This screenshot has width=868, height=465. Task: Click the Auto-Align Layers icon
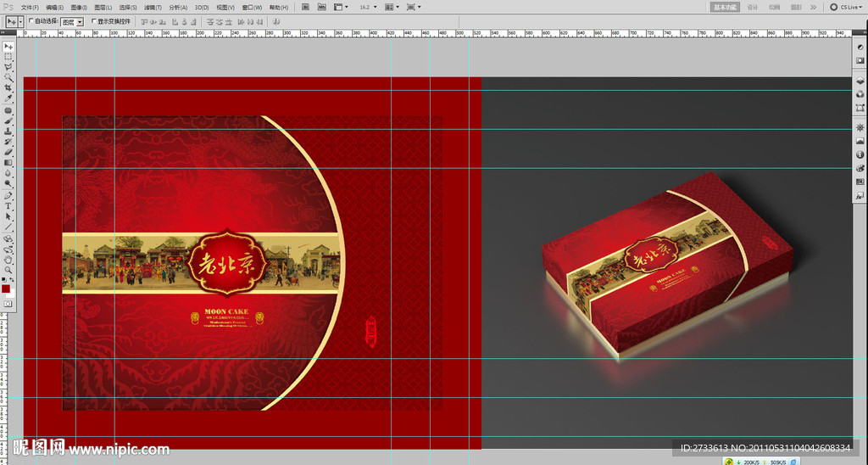pos(275,21)
